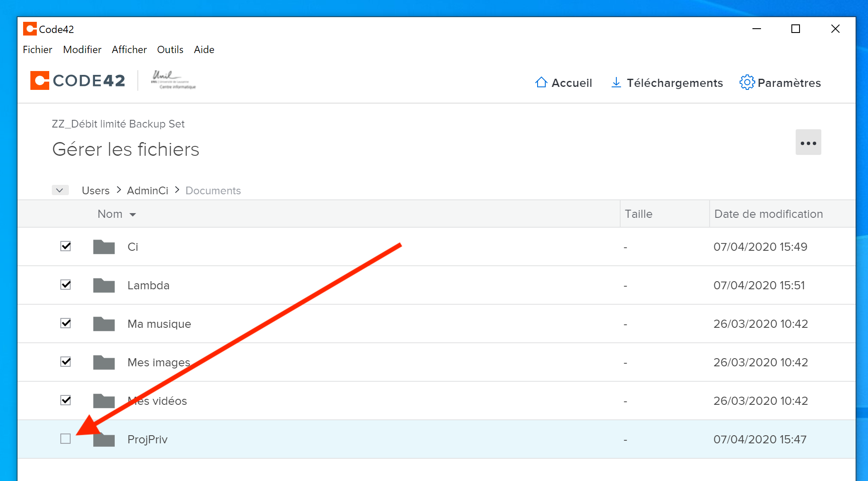Open Paramètres gear icon
The width and height of the screenshot is (868, 481).
[x=747, y=82]
